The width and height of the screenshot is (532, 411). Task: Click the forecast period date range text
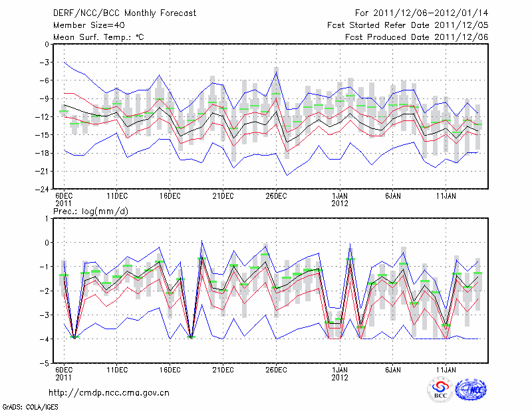(x=422, y=13)
